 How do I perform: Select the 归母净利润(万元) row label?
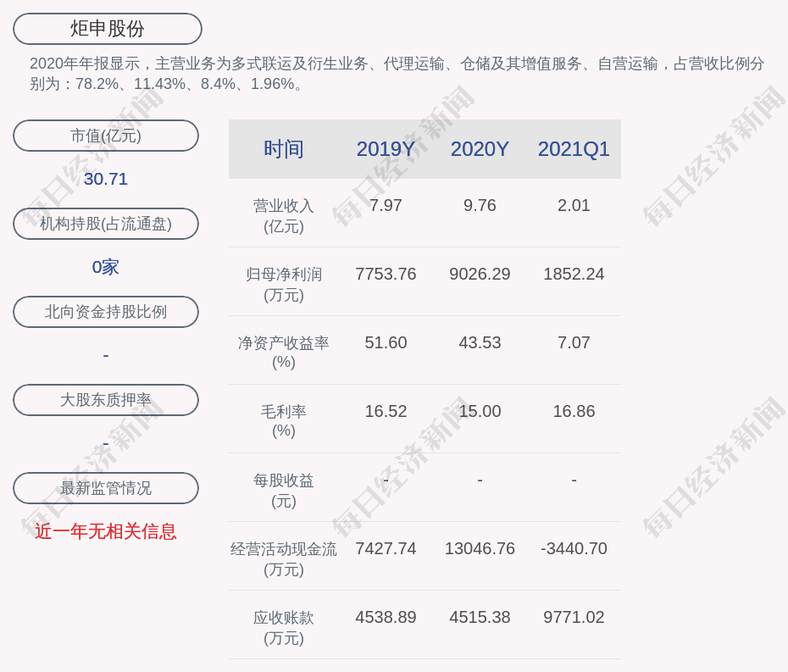(x=283, y=284)
